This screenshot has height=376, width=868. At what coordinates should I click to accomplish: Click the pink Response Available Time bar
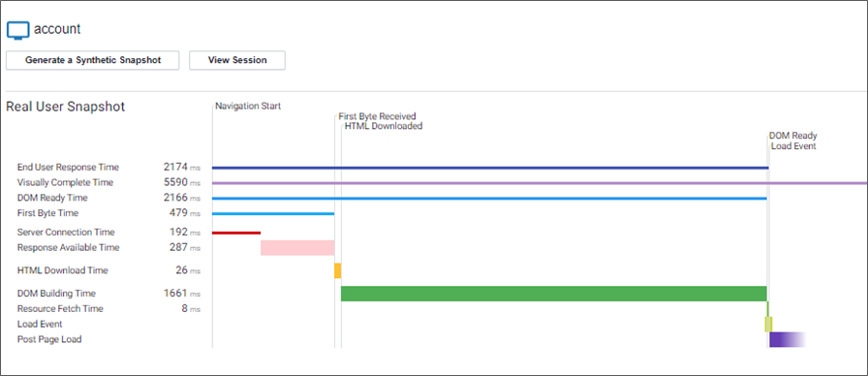click(297, 247)
